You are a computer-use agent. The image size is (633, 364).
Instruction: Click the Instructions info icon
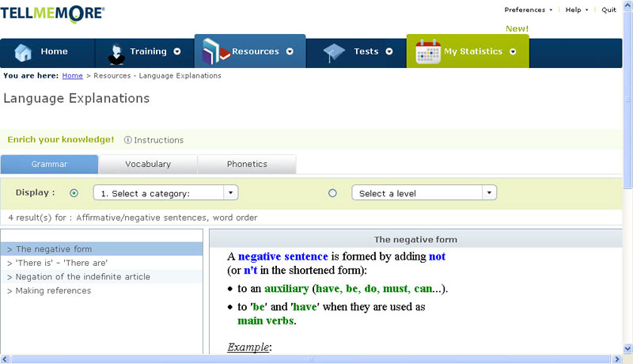(127, 139)
